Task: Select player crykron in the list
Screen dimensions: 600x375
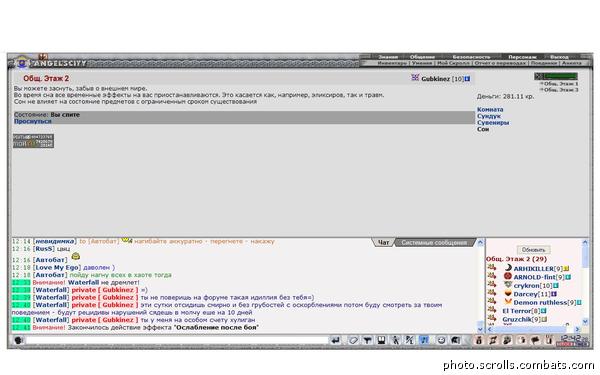Action: (x=526, y=286)
